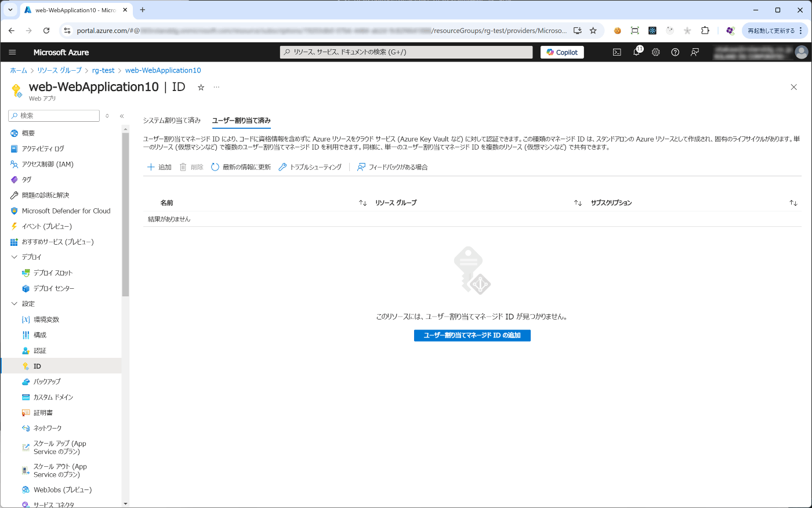The width and height of the screenshot is (812, 508).
Task: Toggle expand/collapse all sidebar groups
Action: point(107,116)
